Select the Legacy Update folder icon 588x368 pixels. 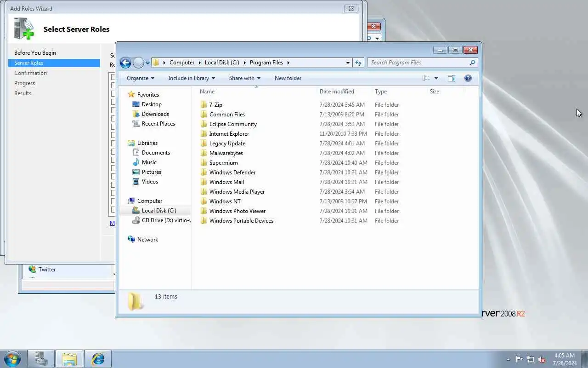coord(204,144)
